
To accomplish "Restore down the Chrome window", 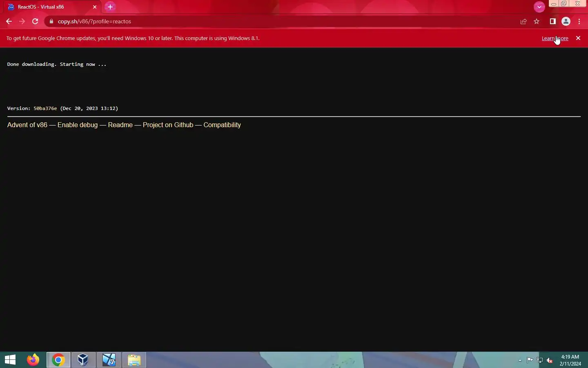I will [564, 4].
